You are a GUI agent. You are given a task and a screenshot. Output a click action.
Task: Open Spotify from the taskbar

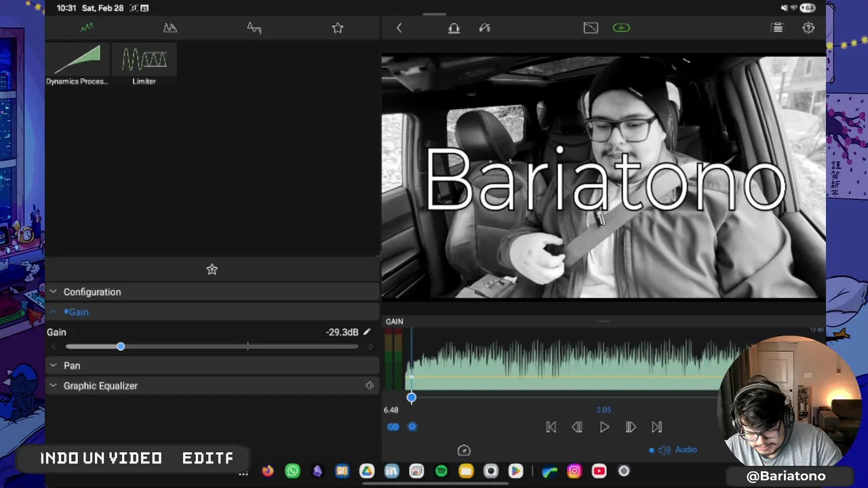[441, 471]
